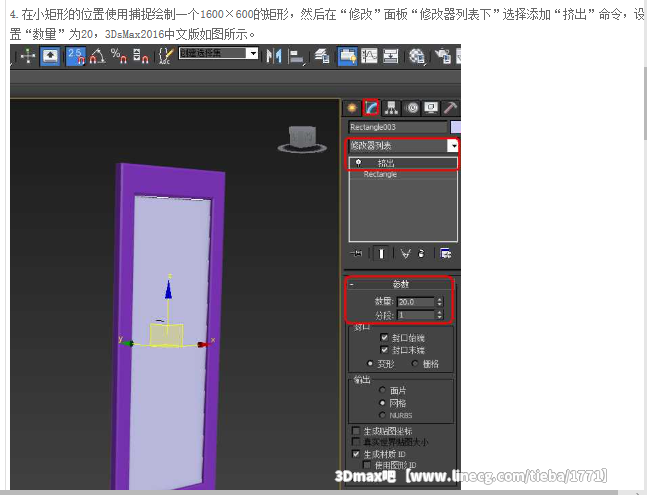Toggle 使用图形 ID checkbox
This screenshot has height=495, width=647.
[367, 465]
